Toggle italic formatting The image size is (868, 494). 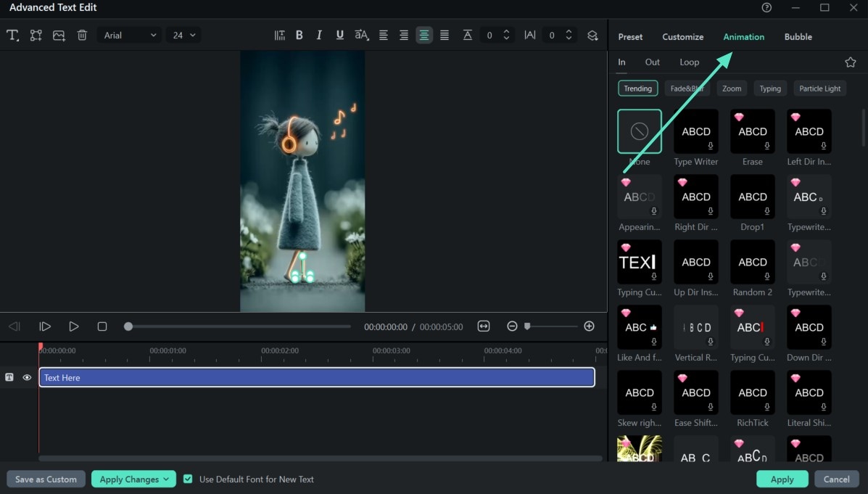point(319,36)
